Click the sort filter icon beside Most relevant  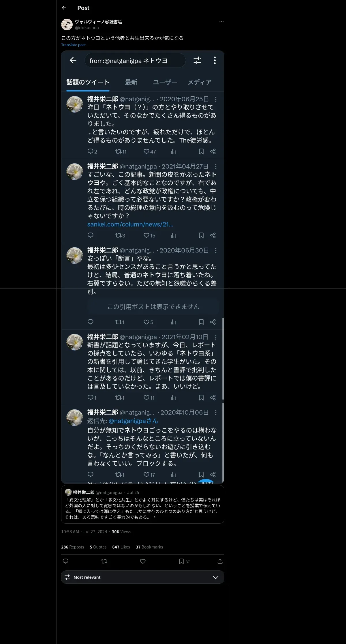click(67, 577)
